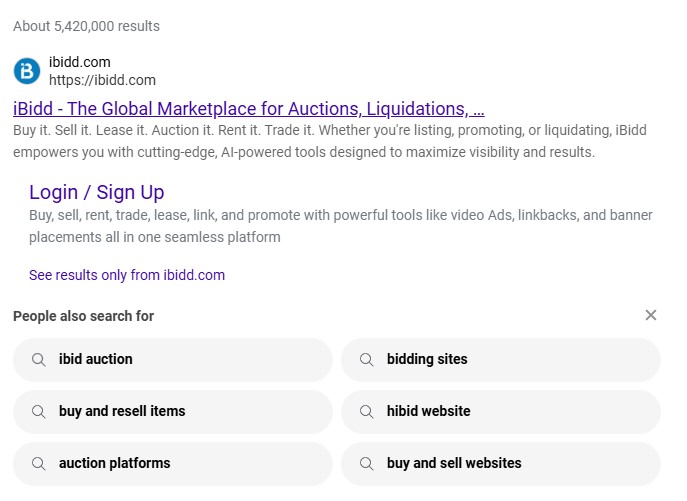The height and width of the screenshot is (501, 687).
Task: Click magnifier icon beside buy and sell websites
Action: [367, 464]
